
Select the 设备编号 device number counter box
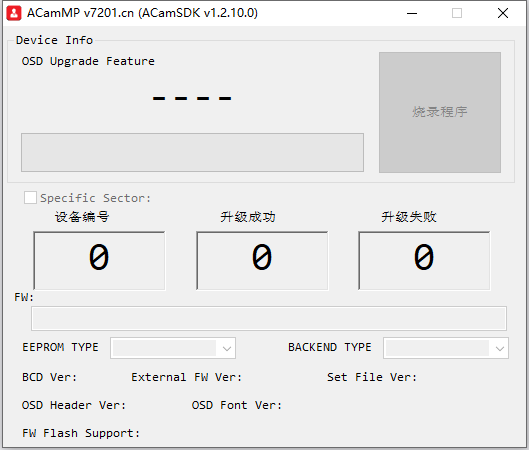point(99,260)
